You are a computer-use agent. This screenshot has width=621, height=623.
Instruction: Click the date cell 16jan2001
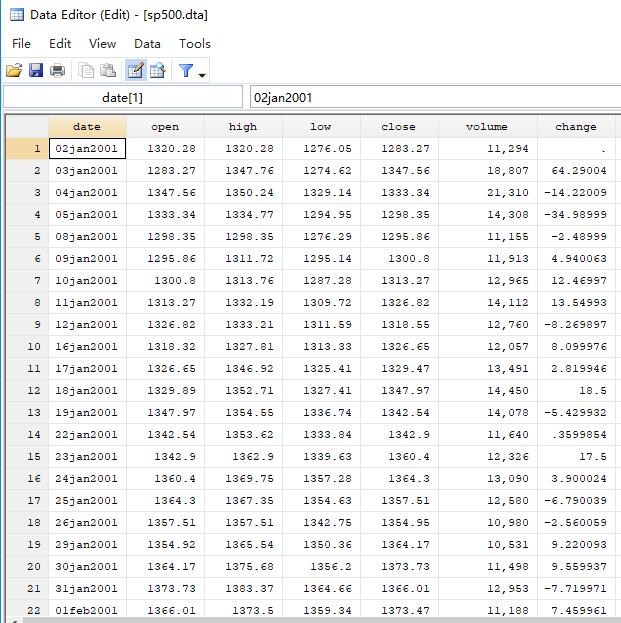(87, 346)
